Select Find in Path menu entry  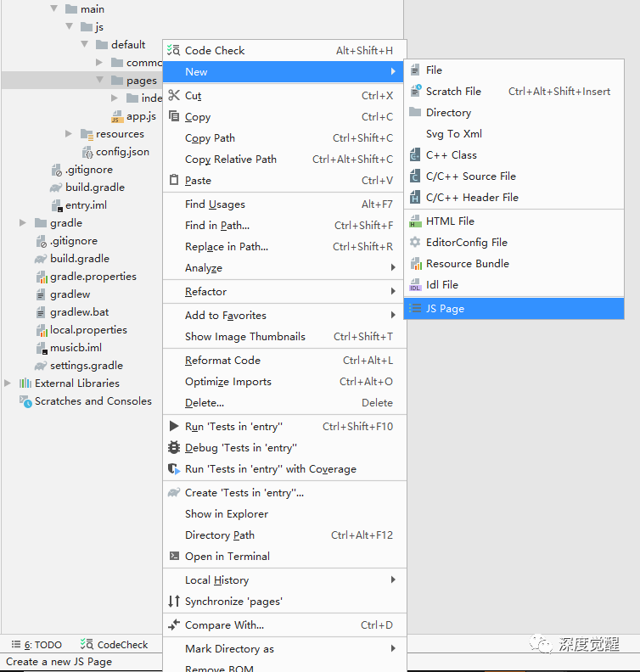284,225
